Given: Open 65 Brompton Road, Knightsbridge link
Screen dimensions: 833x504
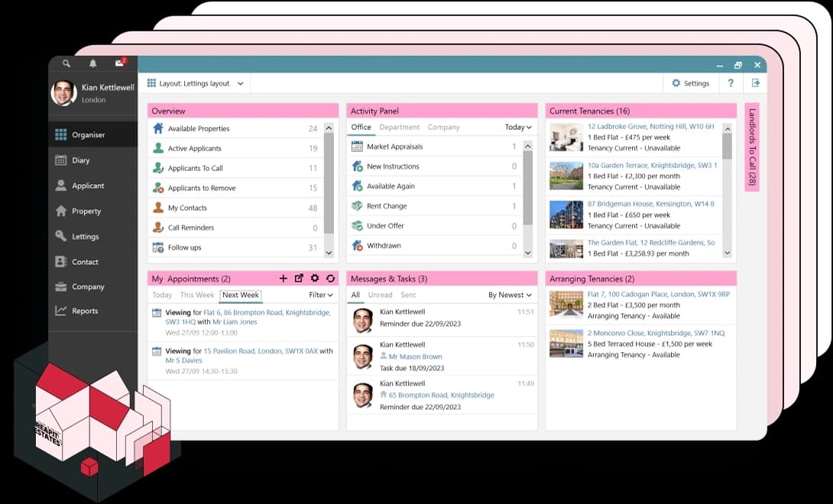Looking at the screenshot, I should pos(441,395).
